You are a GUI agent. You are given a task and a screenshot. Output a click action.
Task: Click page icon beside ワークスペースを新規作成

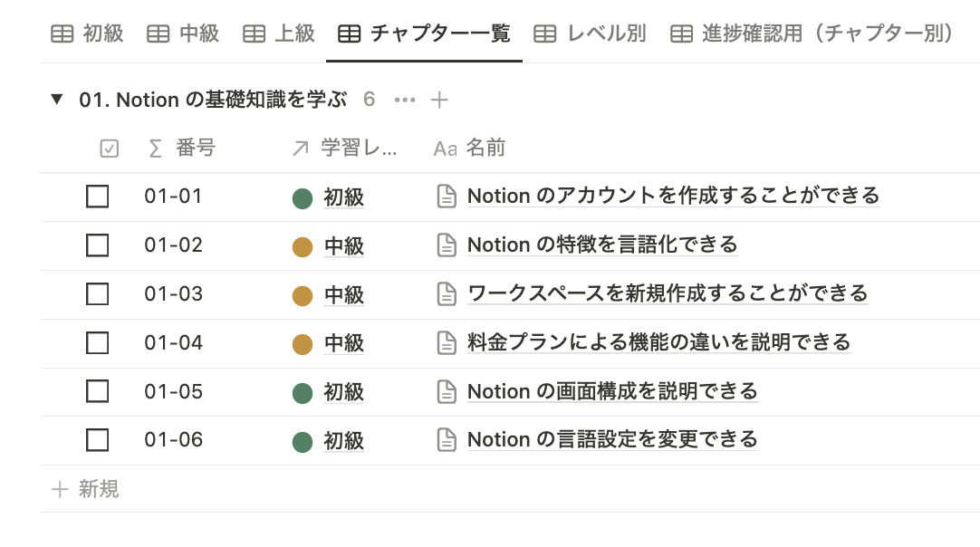coord(447,293)
